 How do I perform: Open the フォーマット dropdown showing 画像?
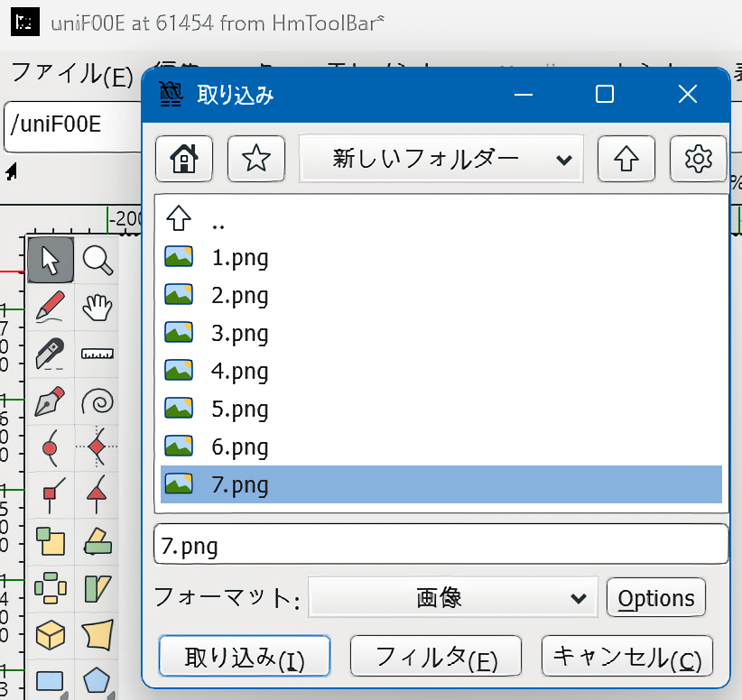452,598
